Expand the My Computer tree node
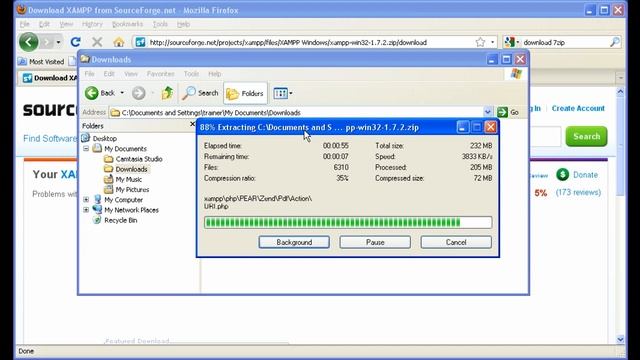 pyautogui.click(x=86, y=200)
